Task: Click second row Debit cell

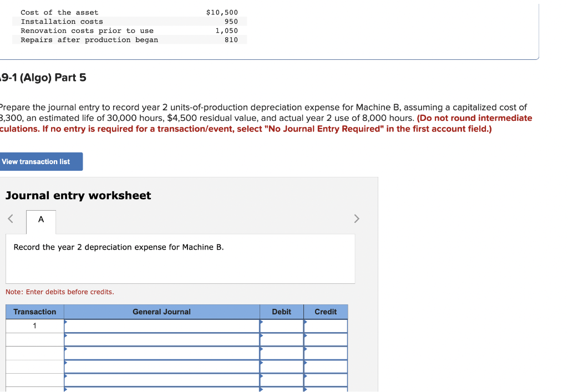Action: [x=281, y=339]
